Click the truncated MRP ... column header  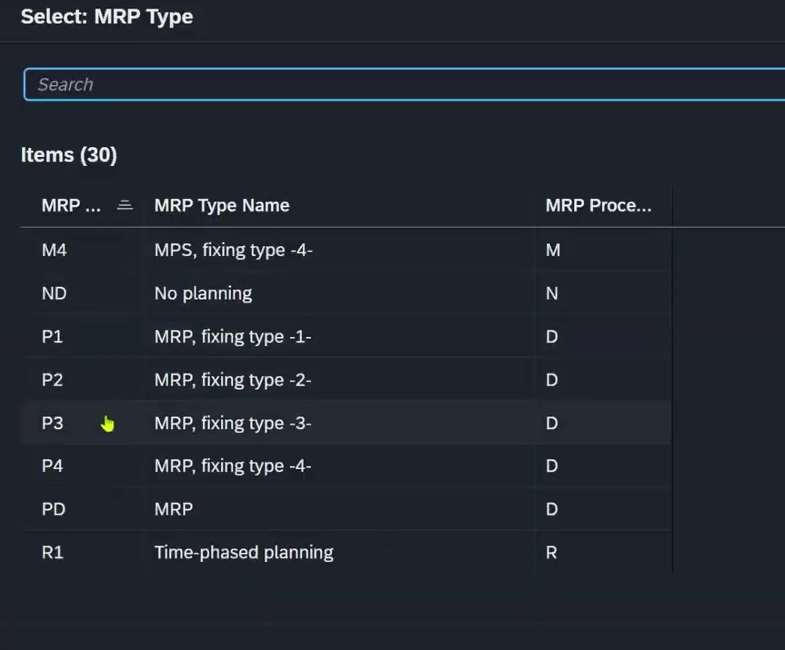click(71, 205)
